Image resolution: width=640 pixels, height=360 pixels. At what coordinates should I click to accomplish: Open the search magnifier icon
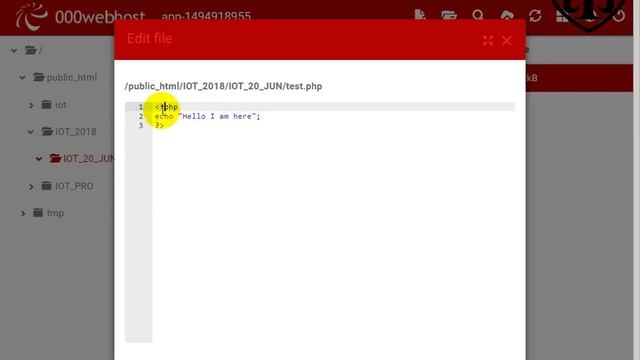478,16
